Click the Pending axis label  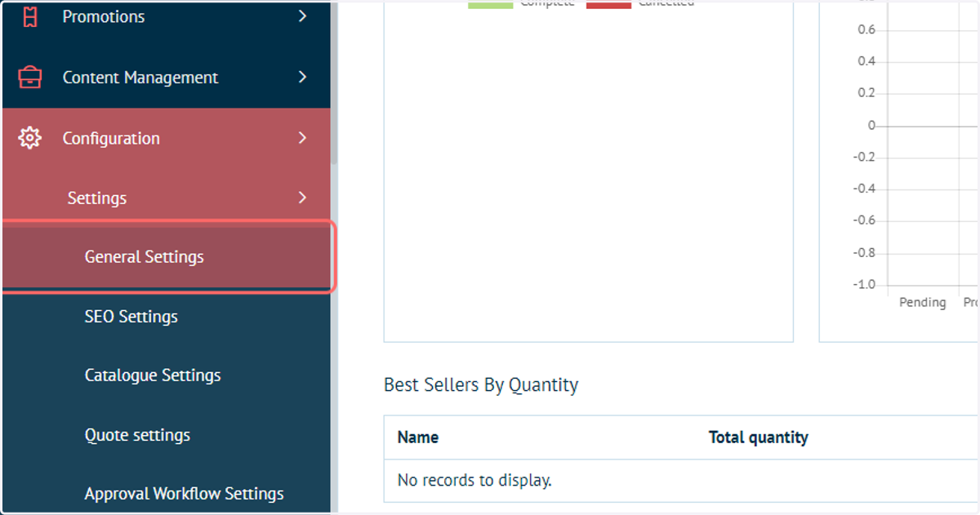(x=922, y=303)
